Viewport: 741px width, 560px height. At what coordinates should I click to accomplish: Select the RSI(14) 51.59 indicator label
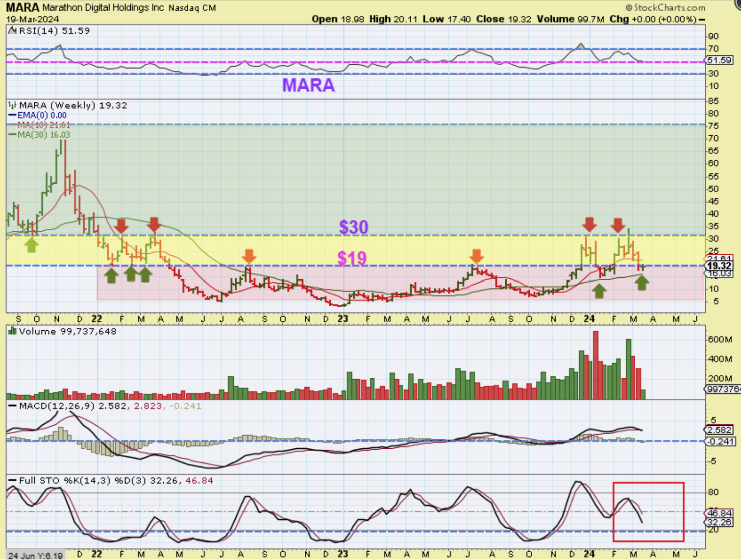[54, 30]
